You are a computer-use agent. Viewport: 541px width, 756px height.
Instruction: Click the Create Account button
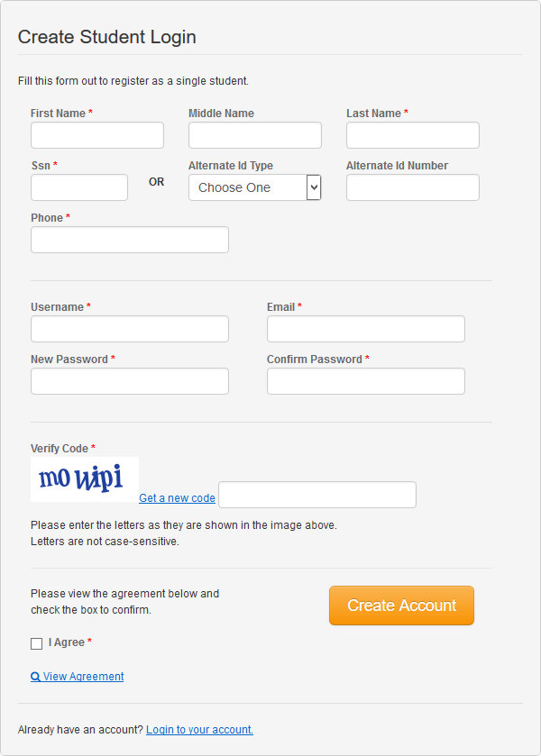click(x=401, y=606)
